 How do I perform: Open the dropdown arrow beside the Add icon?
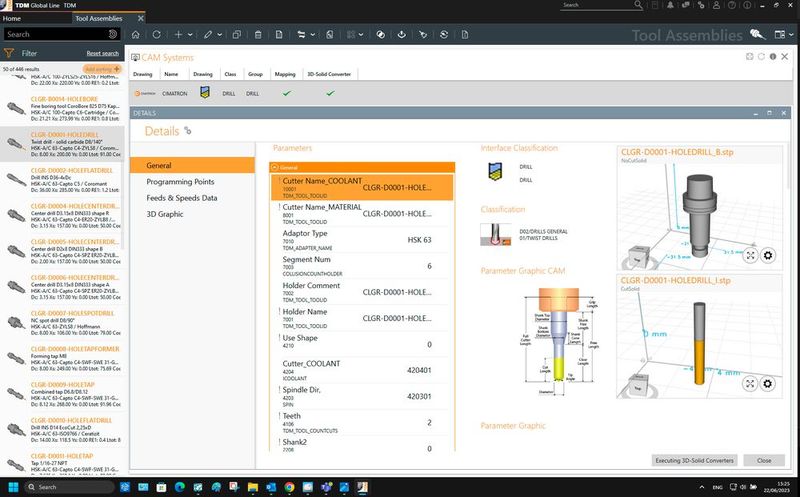pyautogui.click(x=190, y=35)
